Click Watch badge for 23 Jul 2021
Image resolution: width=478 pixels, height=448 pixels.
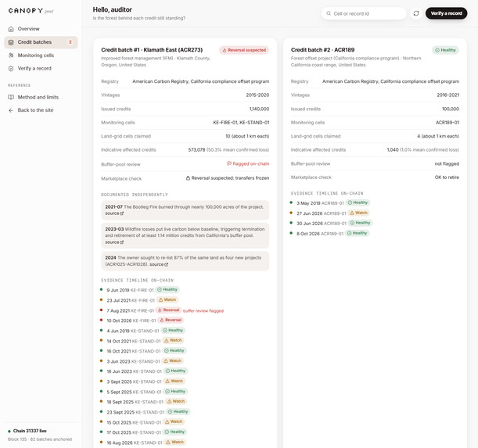[167, 300]
